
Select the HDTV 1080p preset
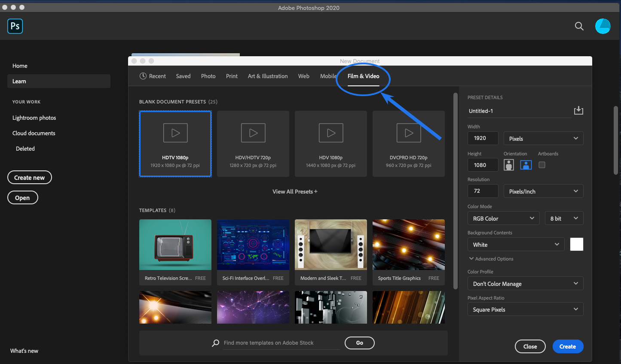pyautogui.click(x=175, y=144)
